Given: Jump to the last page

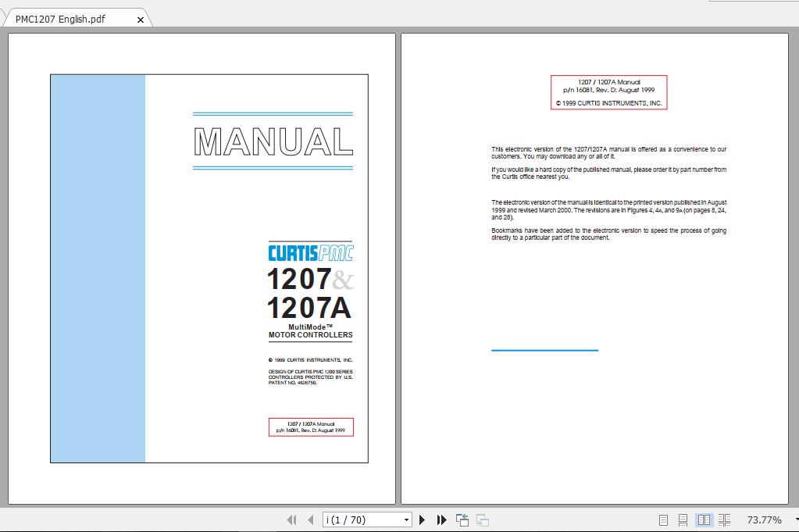Looking at the screenshot, I should 442,520.
